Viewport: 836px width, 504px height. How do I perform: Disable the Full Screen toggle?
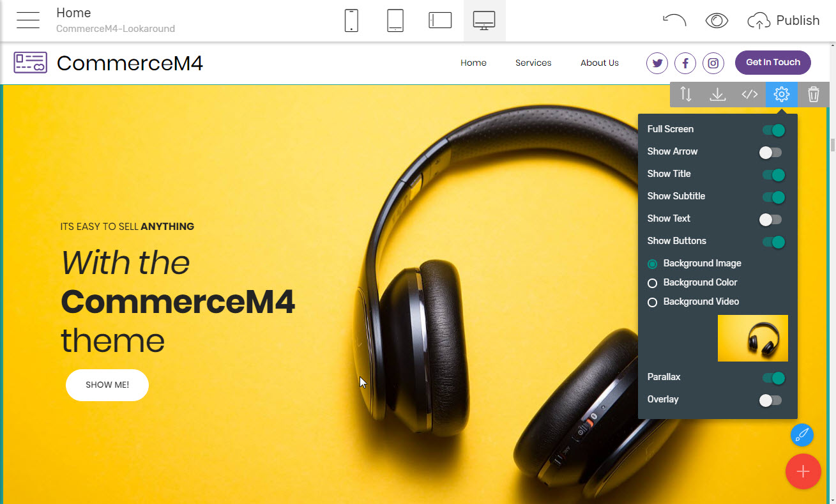coord(773,130)
